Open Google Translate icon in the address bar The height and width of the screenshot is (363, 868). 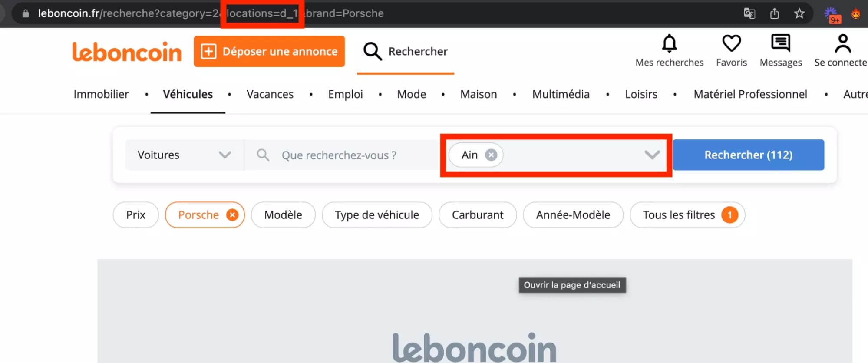tap(749, 13)
